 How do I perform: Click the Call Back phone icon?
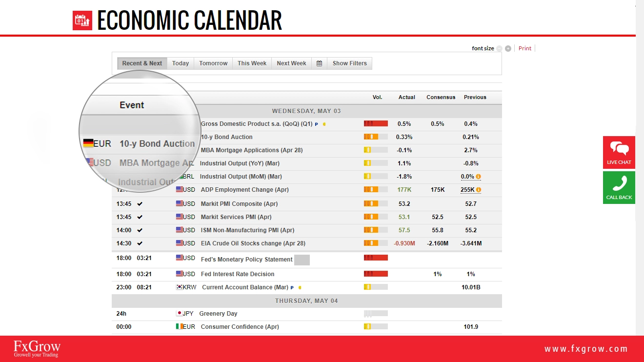pos(619,183)
